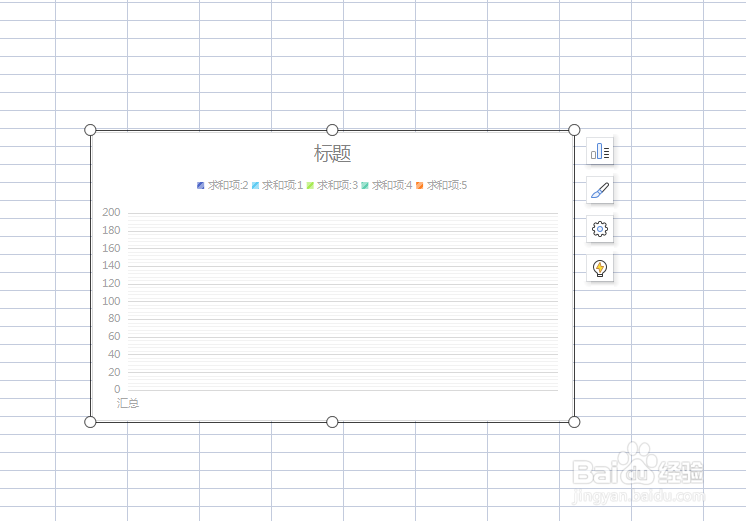Open the chart settings gear button
Screen dimensions: 746x521
[x=599, y=229]
